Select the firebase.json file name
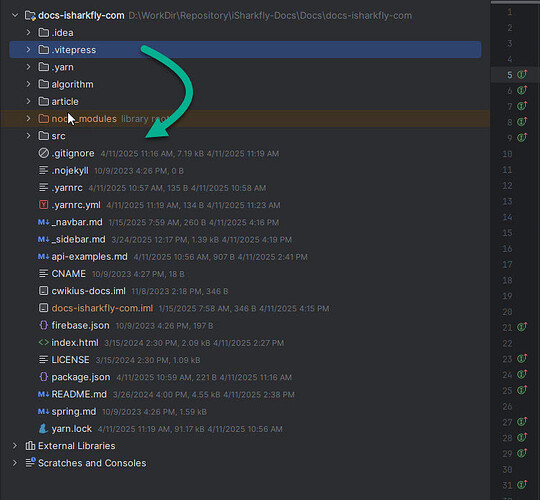 click(80, 325)
